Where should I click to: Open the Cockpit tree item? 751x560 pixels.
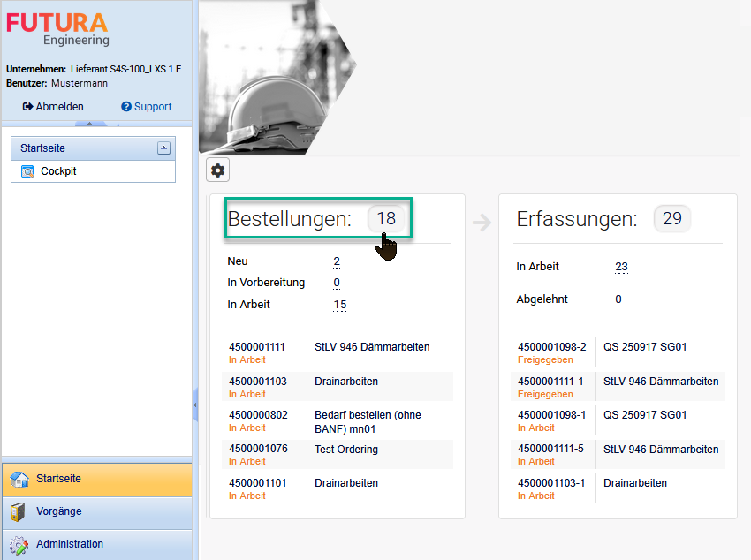click(58, 171)
